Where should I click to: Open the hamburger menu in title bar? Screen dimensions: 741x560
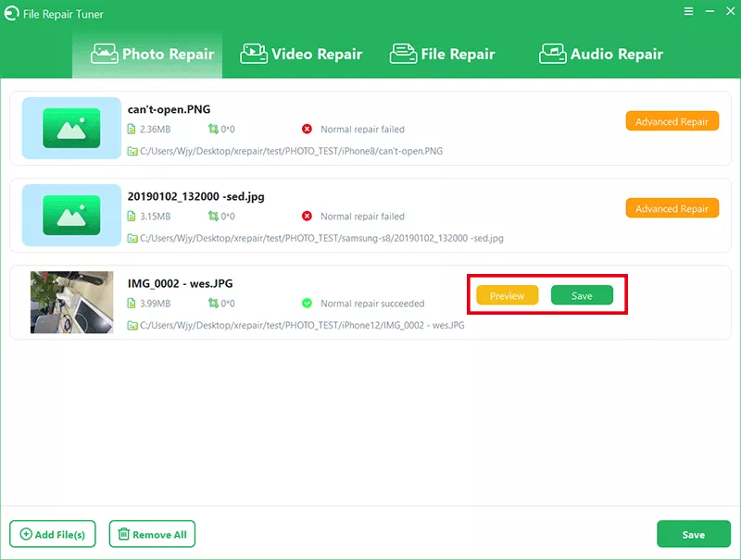688,11
